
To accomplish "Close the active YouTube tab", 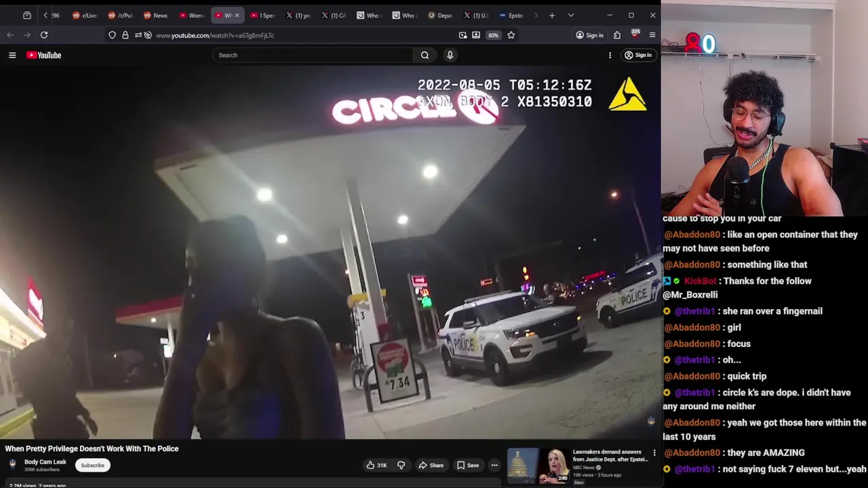I will coord(237,15).
